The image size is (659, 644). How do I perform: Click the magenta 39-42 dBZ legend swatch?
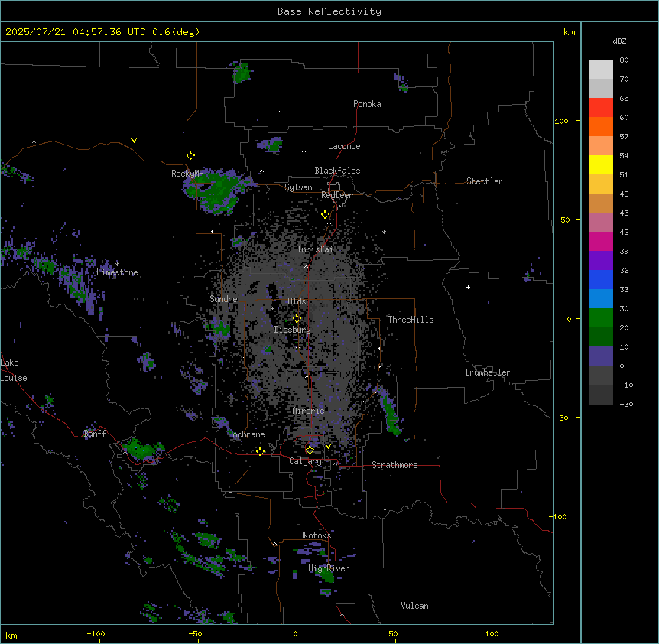(x=601, y=241)
